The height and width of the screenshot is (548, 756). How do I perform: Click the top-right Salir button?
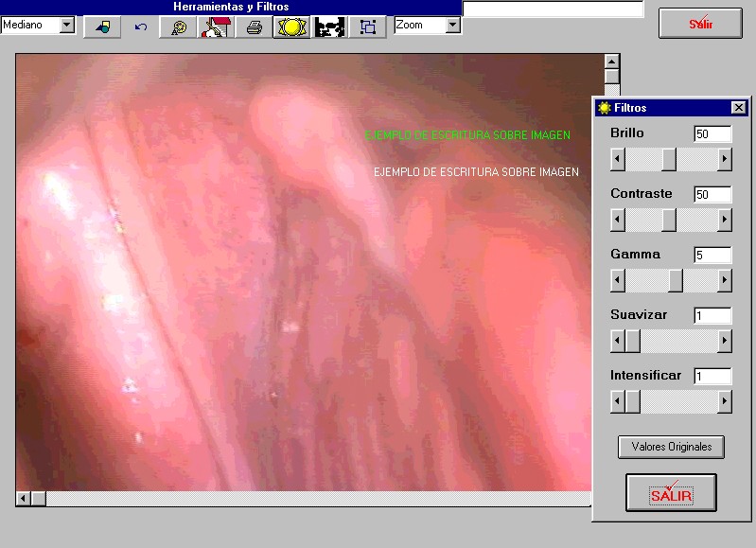(700, 23)
